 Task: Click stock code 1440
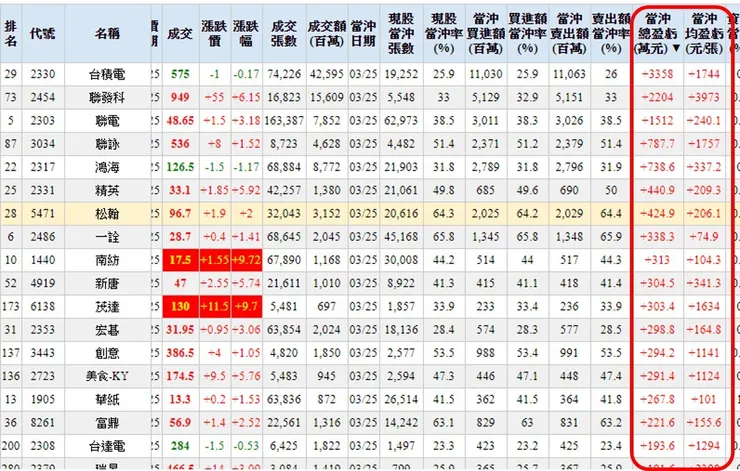42,260
